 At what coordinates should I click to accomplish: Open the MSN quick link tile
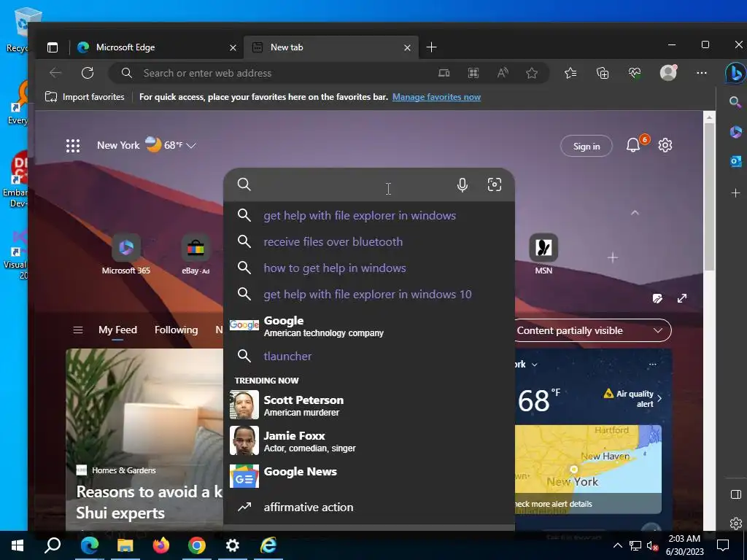click(543, 254)
